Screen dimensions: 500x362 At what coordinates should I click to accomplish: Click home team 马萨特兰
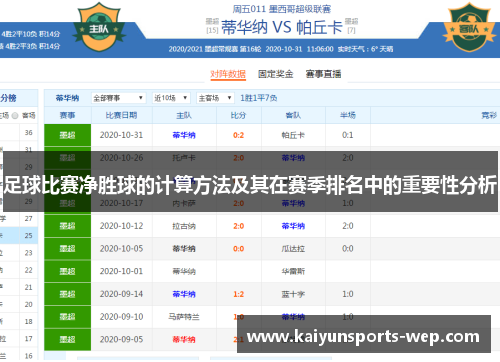184,317
